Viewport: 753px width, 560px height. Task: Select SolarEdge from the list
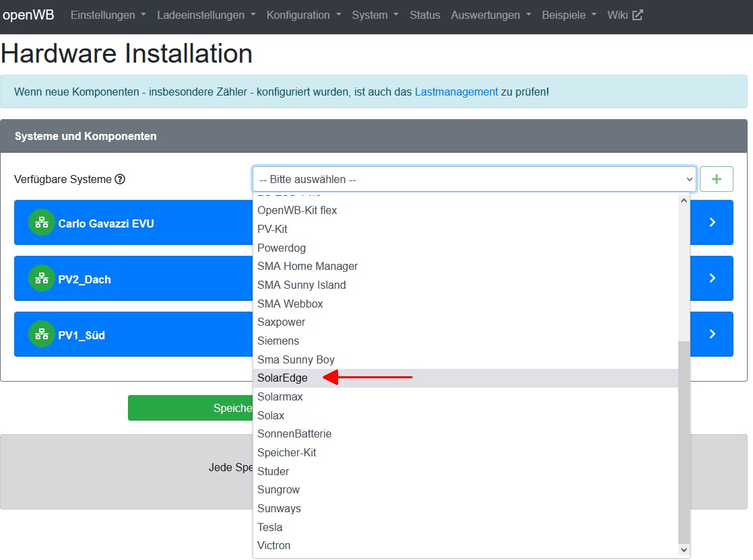point(282,378)
